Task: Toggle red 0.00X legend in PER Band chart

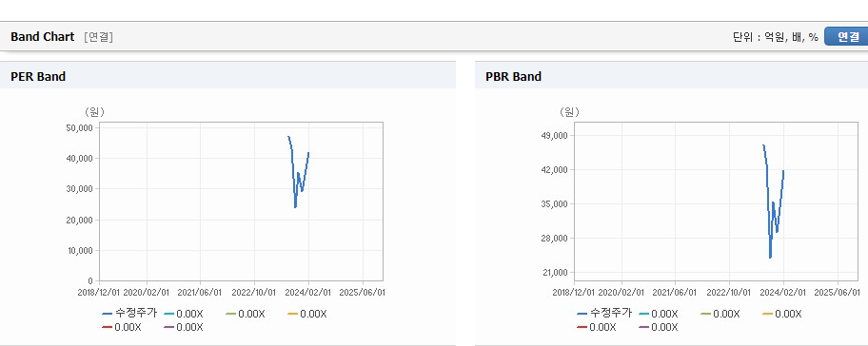Action: 122,327
